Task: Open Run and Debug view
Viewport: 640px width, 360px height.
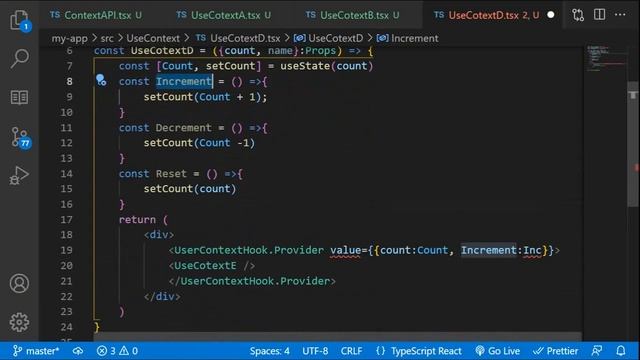Action: [19, 176]
